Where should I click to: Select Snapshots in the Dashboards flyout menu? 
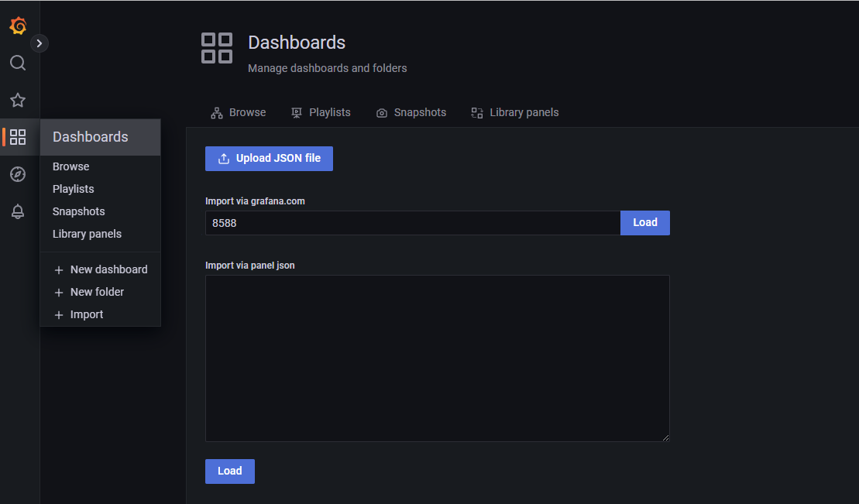pyautogui.click(x=78, y=211)
